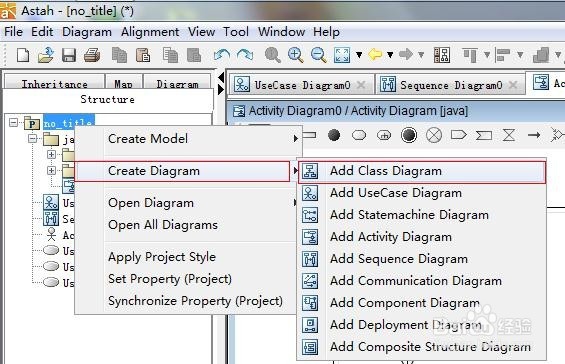565x364 pixels.
Task: Expand the first subfolder under java
Action: coord(52,154)
